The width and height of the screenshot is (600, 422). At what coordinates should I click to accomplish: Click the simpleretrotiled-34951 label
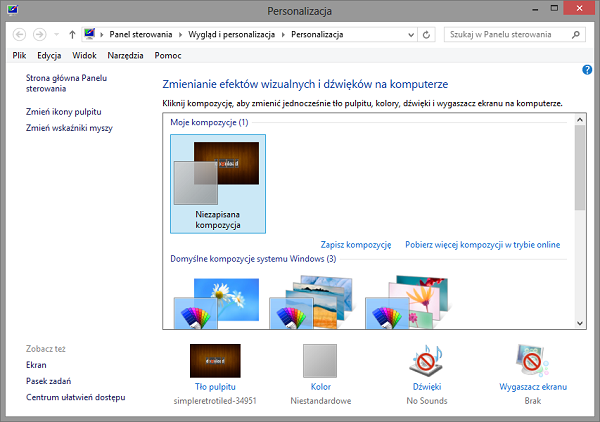pos(215,401)
